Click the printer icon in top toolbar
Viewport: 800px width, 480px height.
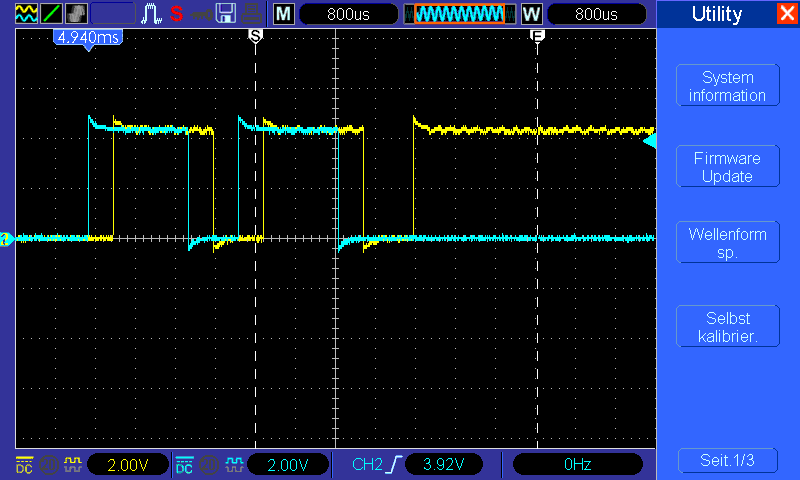tap(252, 13)
